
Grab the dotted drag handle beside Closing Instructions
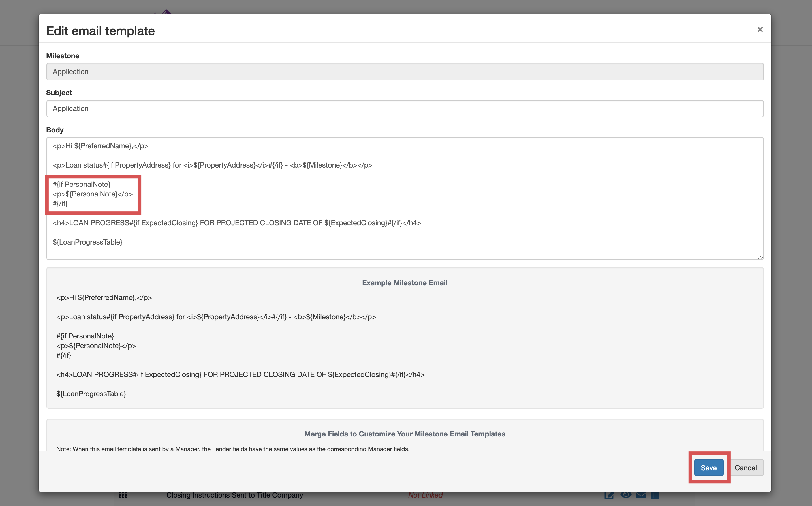coord(123,495)
